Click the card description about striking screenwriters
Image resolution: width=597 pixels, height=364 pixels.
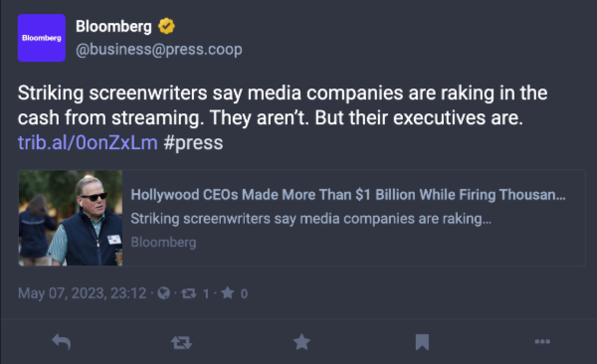(x=310, y=219)
